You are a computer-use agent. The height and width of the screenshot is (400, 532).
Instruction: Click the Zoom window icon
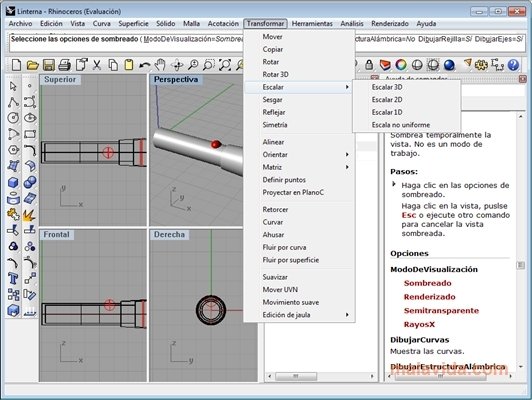209,64
